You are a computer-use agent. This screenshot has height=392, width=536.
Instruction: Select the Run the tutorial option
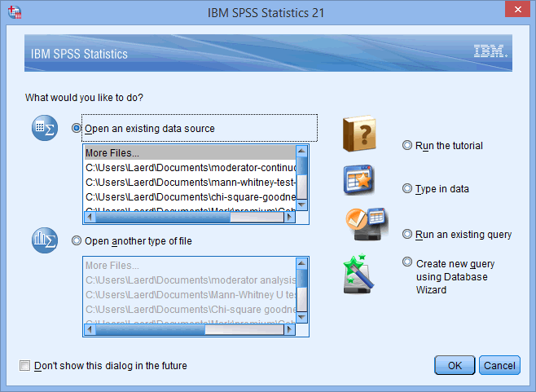(407, 145)
